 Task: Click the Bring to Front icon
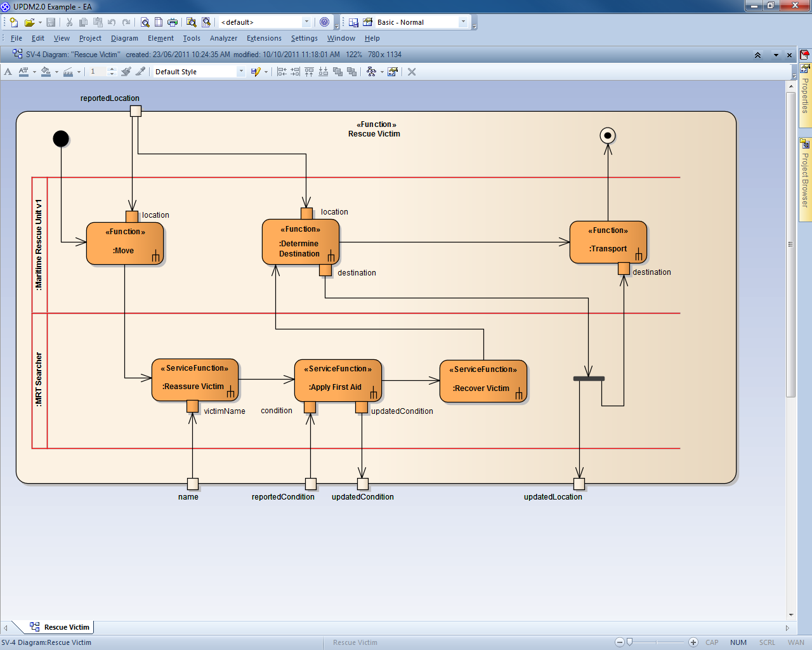[x=337, y=72]
